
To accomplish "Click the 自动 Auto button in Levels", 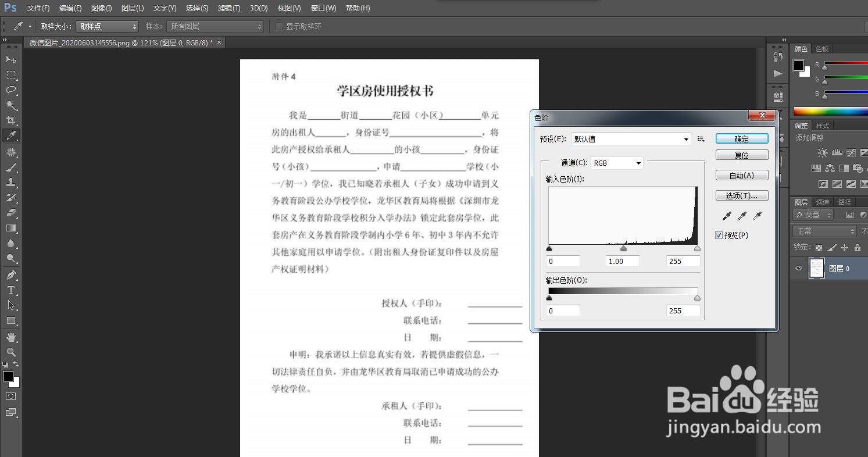I will (742, 175).
